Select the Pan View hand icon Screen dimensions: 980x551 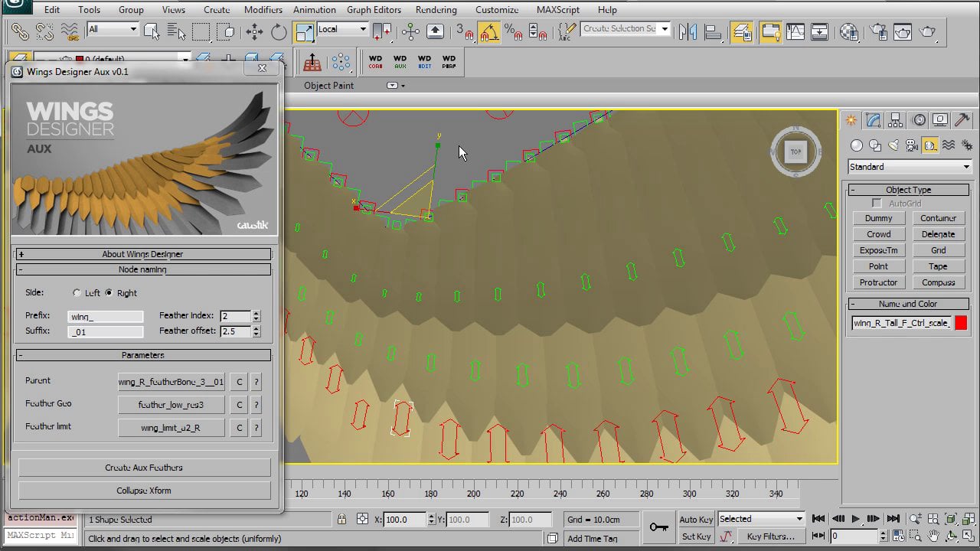point(935,536)
